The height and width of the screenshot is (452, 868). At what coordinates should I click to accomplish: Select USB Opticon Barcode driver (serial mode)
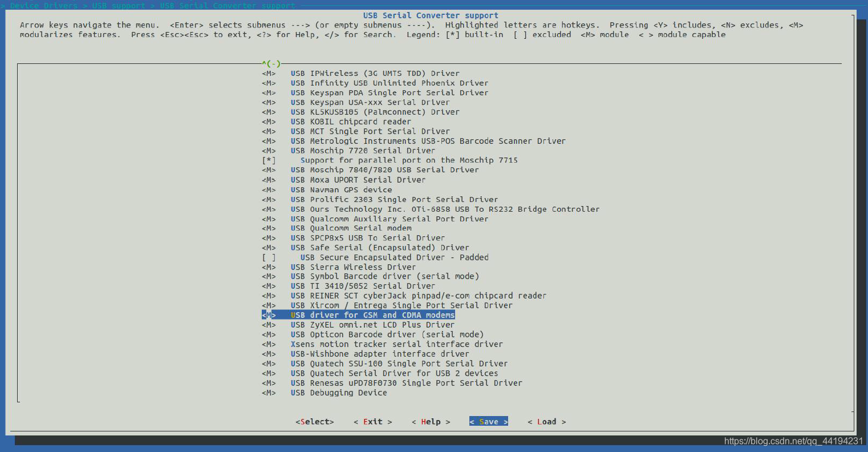pyautogui.click(x=387, y=334)
